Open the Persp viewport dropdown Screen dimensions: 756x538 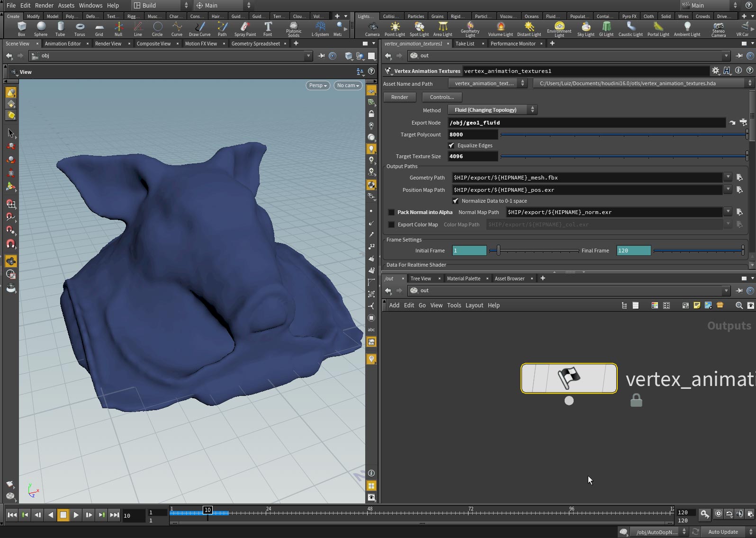(x=318, y=85)
